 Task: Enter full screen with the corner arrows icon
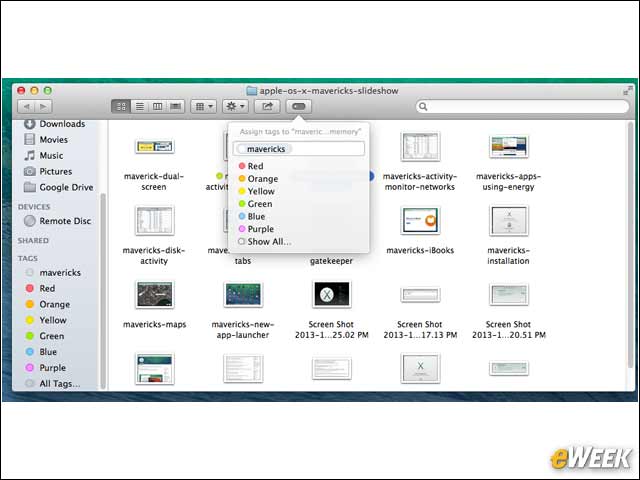[628, 91]
